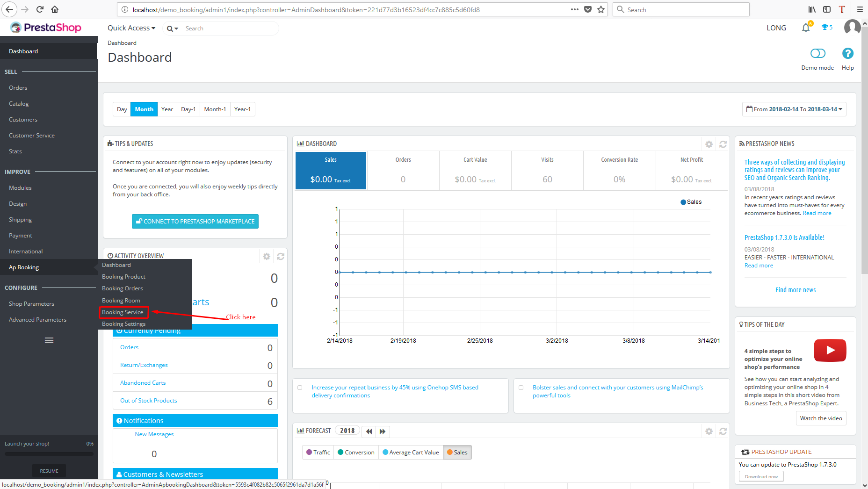The width and height of the screenshot is (868, 489).
Task: Expand the Advanced Parameters sidebar menu
Action: point(37,320)
